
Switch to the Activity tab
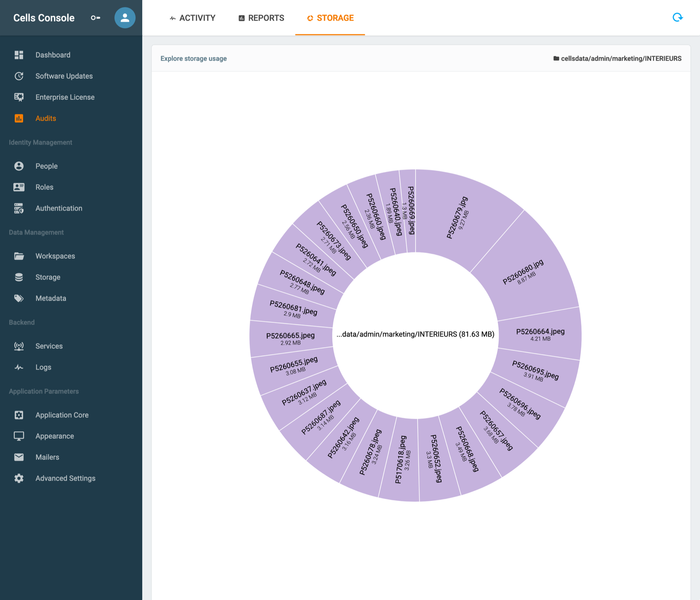click(x=192, y=18)
